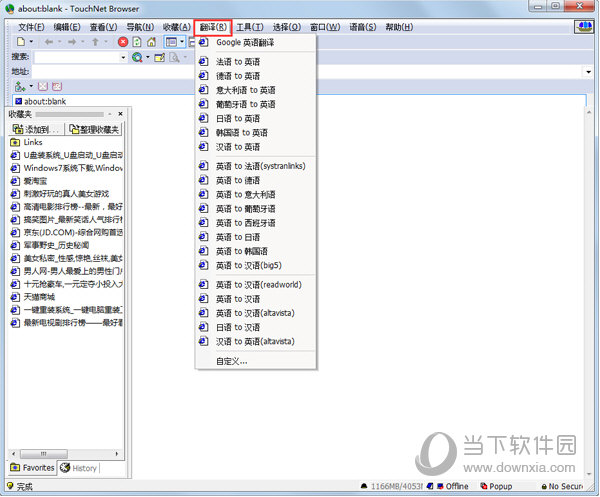
Task: Choose 英语 to 法语(systranlinks) entry
Action: pos(256,166)
